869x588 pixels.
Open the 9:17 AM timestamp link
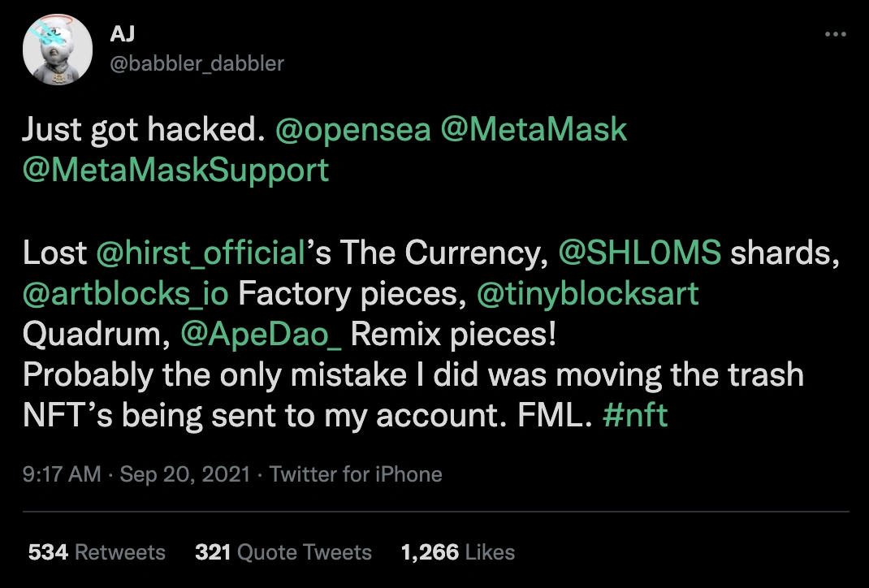[x=62, y=474]
